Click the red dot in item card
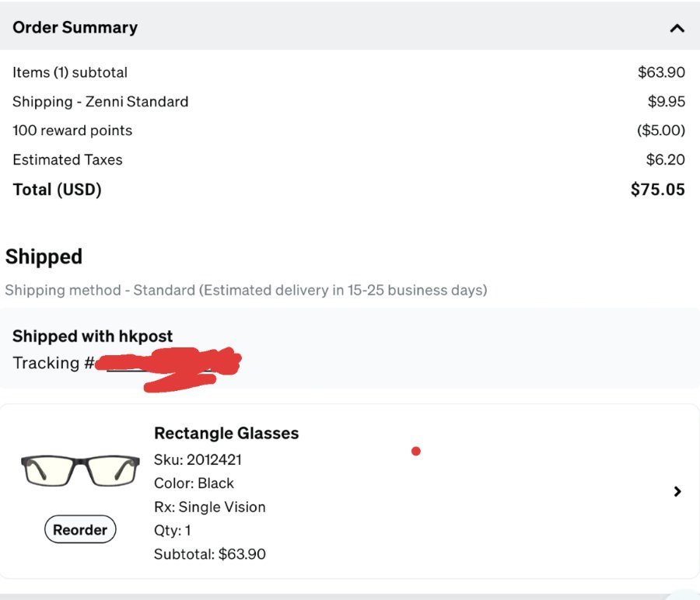The image size is (700, 600). point(416,452)
